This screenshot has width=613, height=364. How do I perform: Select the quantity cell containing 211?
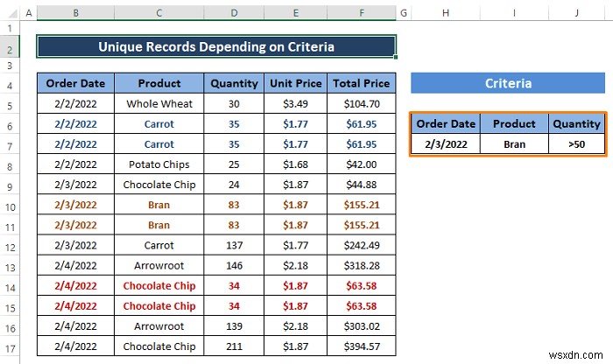(234, 346)
